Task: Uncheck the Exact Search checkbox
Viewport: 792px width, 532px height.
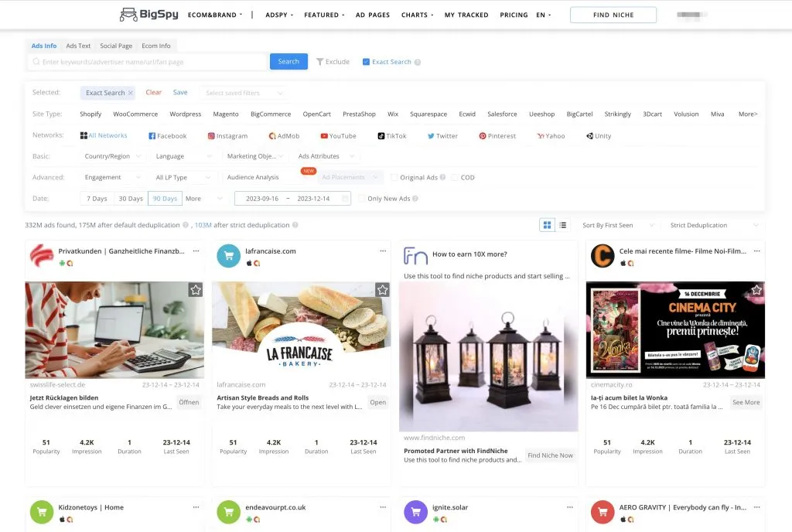Action: 365,61
